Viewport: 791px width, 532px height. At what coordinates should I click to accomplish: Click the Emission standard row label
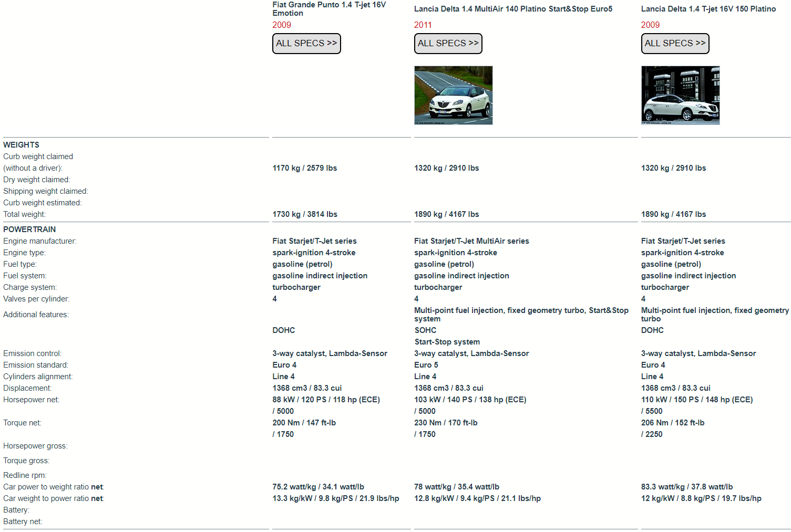[36, 365]
